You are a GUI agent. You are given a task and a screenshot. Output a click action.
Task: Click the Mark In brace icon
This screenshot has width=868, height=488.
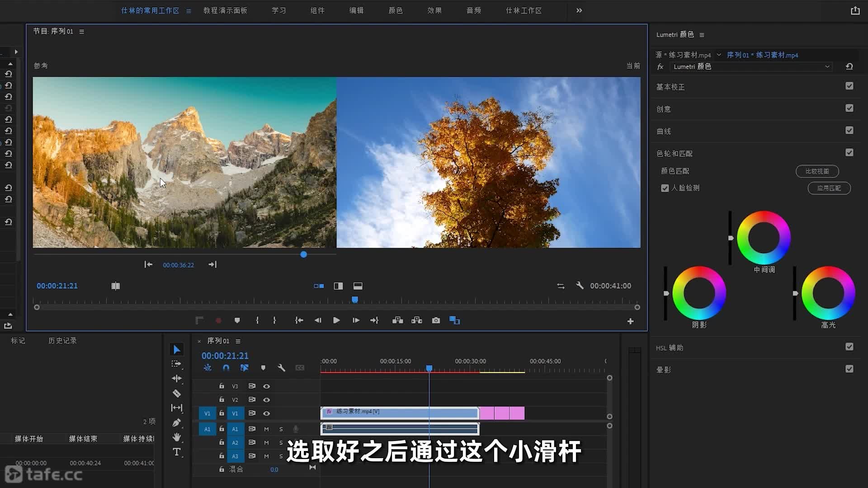(257, 320)
